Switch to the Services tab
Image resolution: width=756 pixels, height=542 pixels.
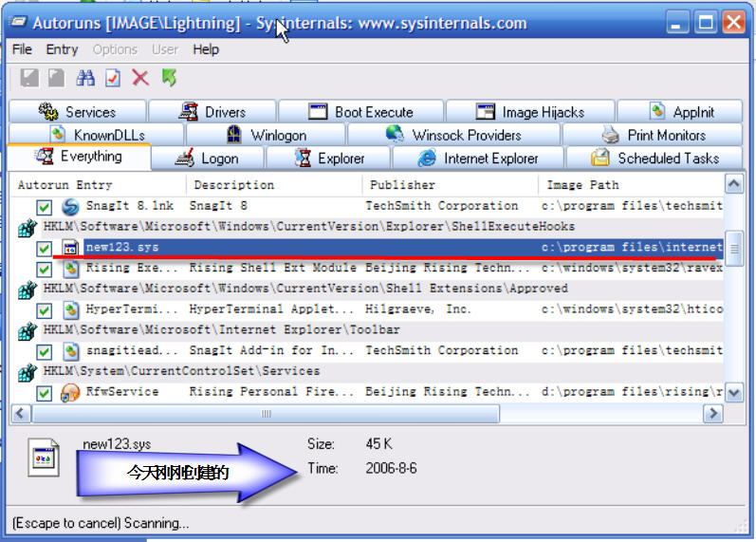click(77, 111)
